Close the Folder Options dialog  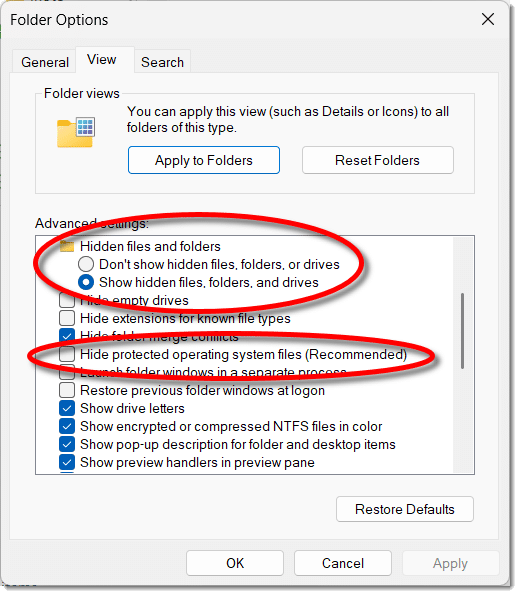point(488,19)
